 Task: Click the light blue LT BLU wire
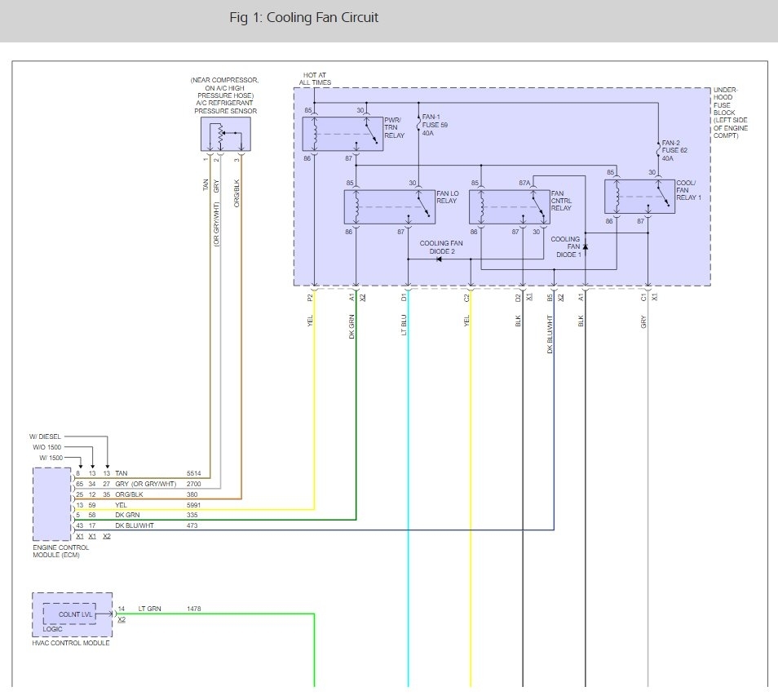(408, 490)
